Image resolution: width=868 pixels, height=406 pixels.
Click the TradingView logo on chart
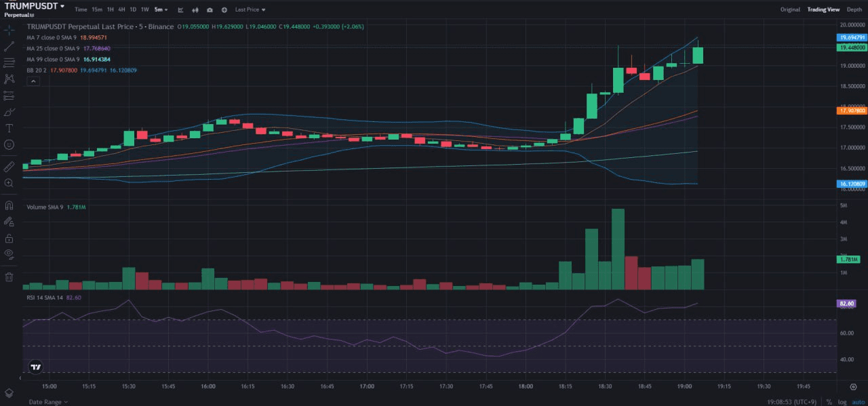(x=36, y=367)
